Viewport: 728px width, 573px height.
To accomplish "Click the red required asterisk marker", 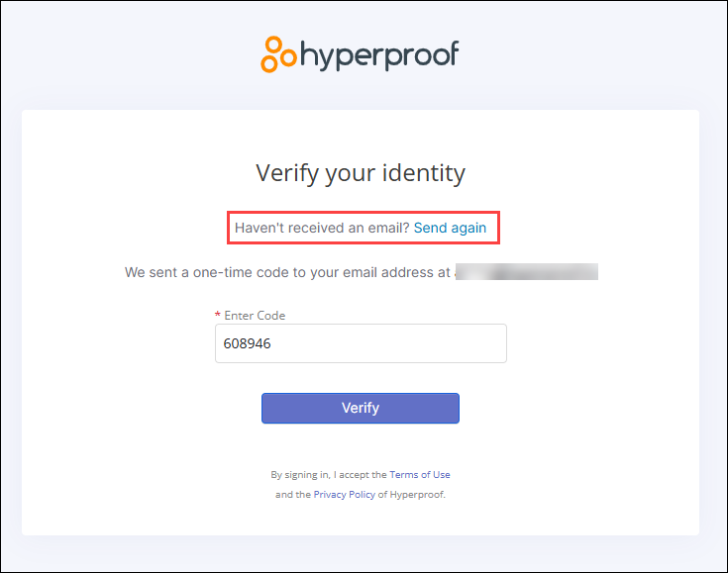I will coord(217,315).
